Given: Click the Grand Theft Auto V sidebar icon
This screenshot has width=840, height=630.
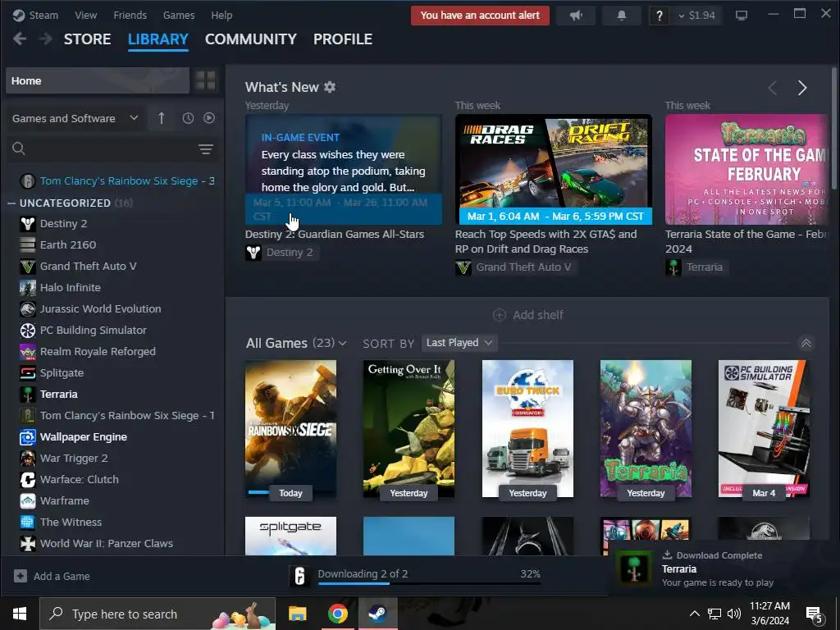Looking at the screenshot, I should pos(28,267).
